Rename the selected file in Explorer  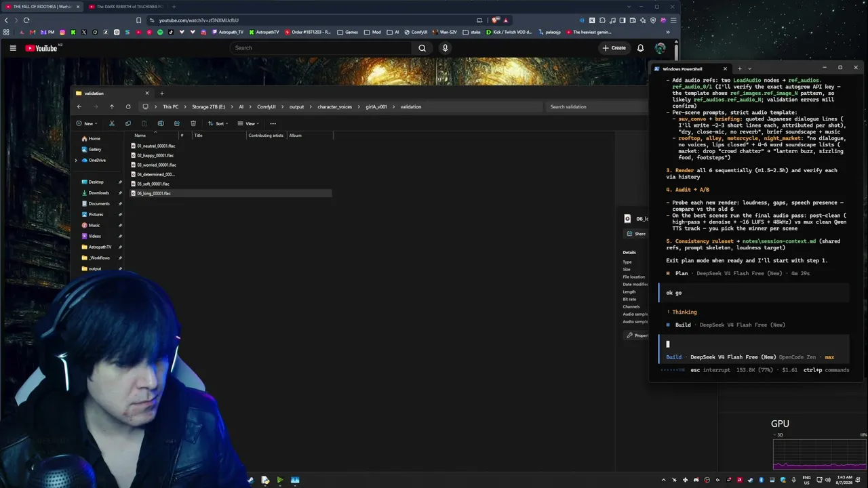tap(161, 123)
